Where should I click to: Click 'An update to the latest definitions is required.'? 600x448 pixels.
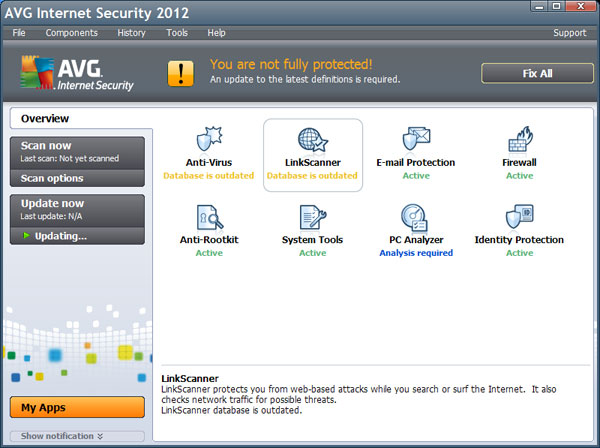[305, 79]
